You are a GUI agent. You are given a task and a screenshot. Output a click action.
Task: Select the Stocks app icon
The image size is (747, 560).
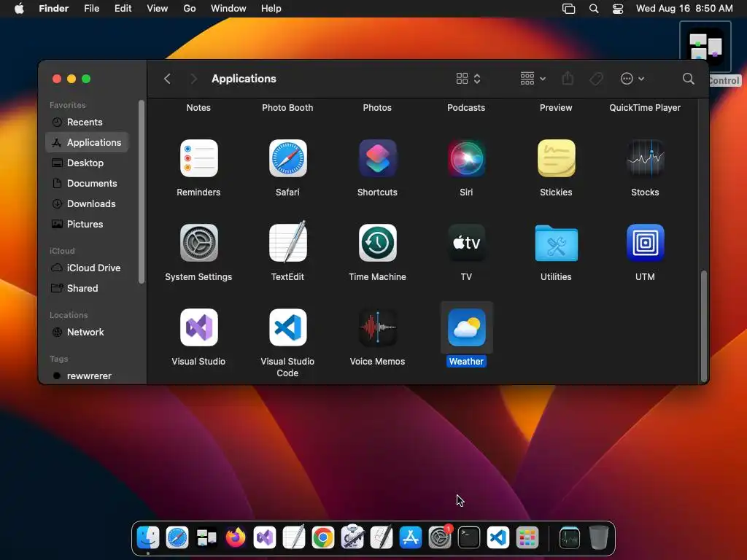tap(645, 158)
